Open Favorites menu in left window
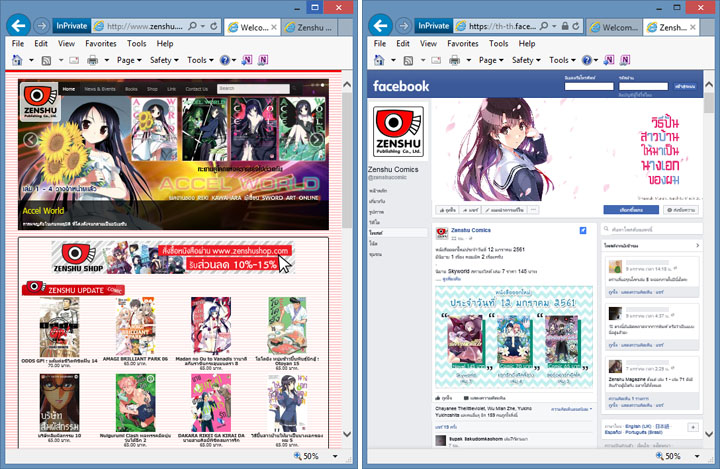 pos(101,44)
